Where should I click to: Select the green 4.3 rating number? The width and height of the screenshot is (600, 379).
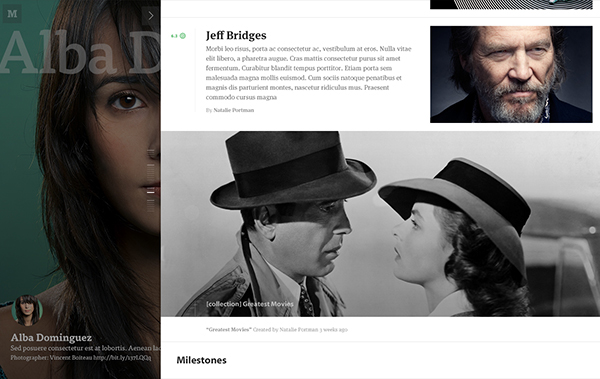[174, 36]
